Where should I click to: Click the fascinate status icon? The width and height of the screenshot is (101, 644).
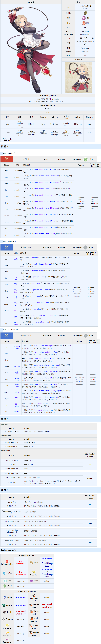(7, 640)
